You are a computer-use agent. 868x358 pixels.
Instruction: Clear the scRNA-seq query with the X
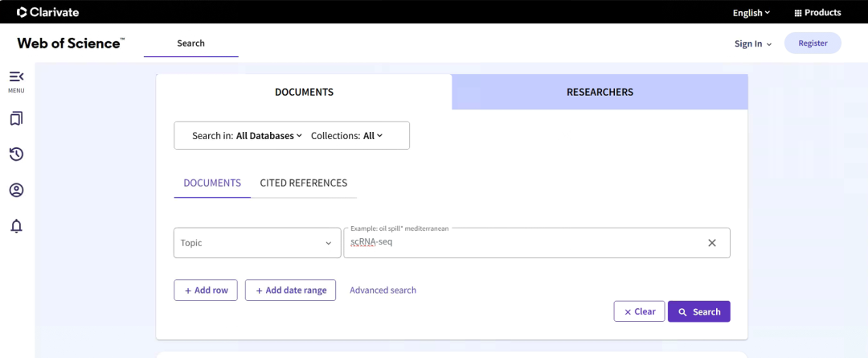[x=712, y=243]
